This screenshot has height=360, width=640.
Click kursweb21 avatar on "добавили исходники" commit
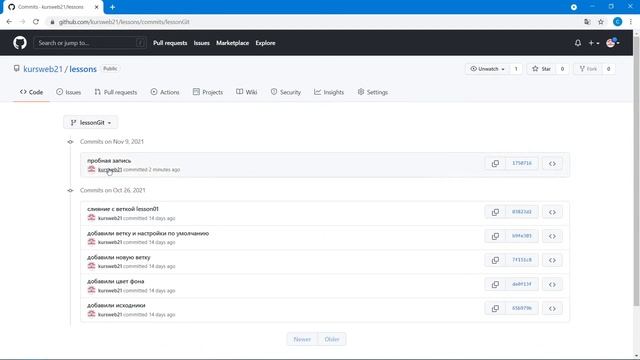point(91,314)
